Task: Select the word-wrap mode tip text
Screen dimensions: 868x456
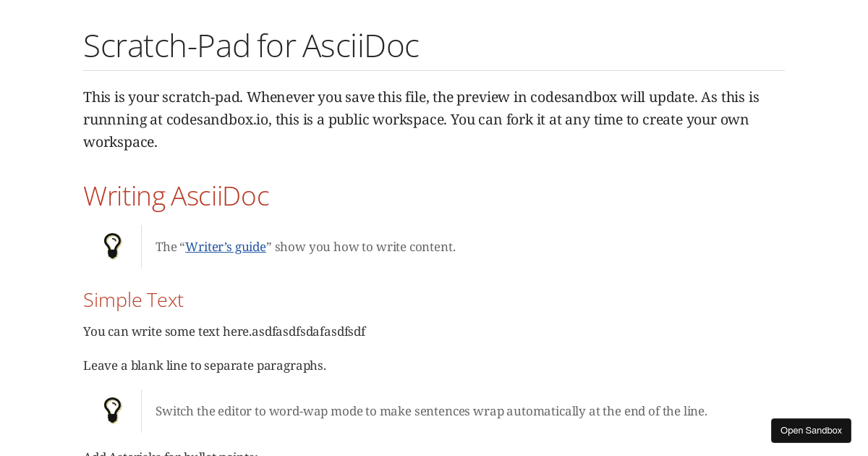Action: [x=431, y=410]
